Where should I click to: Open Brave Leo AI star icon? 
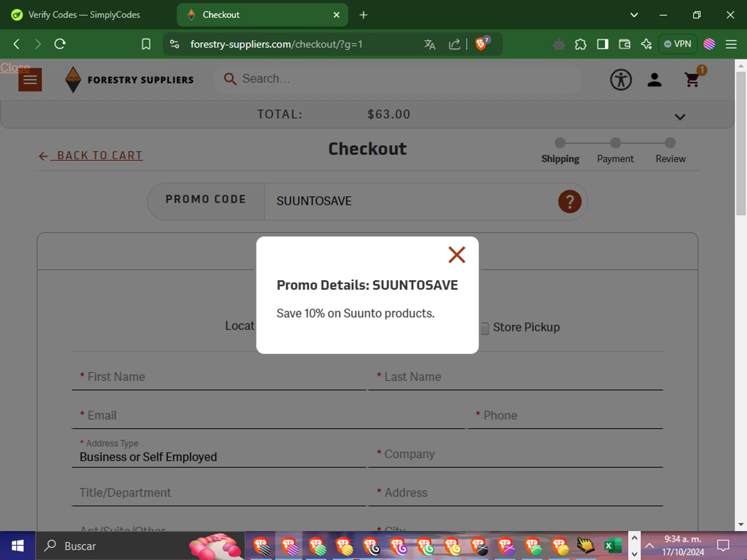point(646,44)
